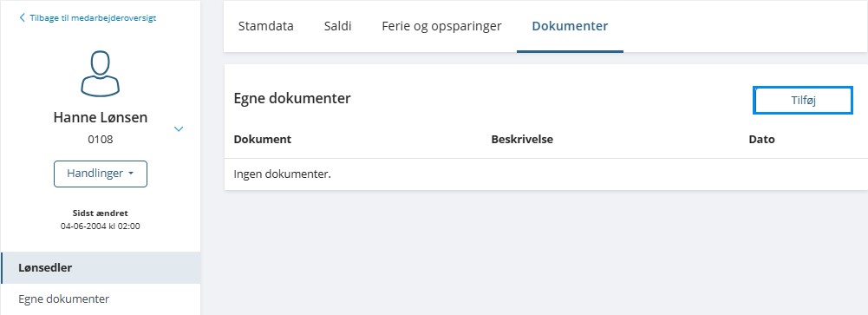868x315 pixels.
Task: Open the Saldi tab
Action: tap(337, 26)
